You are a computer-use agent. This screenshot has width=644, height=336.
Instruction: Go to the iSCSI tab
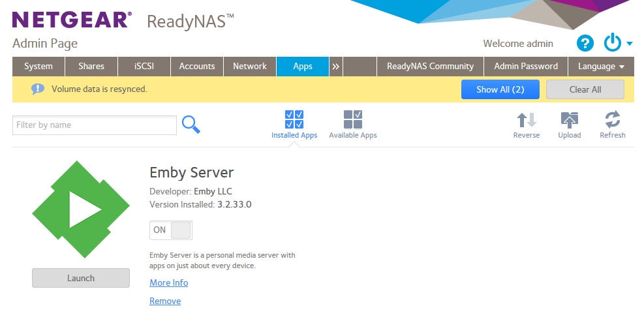pos(144,67)
